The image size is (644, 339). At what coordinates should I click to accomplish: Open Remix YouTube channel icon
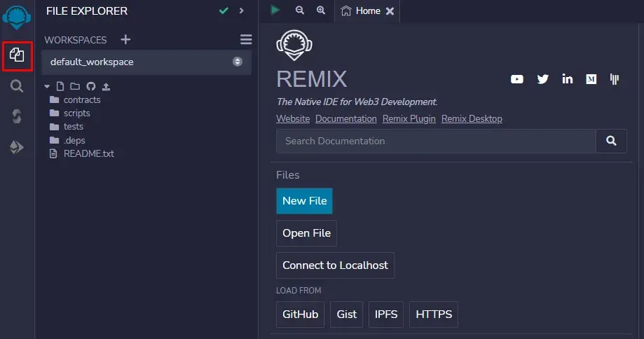(517, 79)
